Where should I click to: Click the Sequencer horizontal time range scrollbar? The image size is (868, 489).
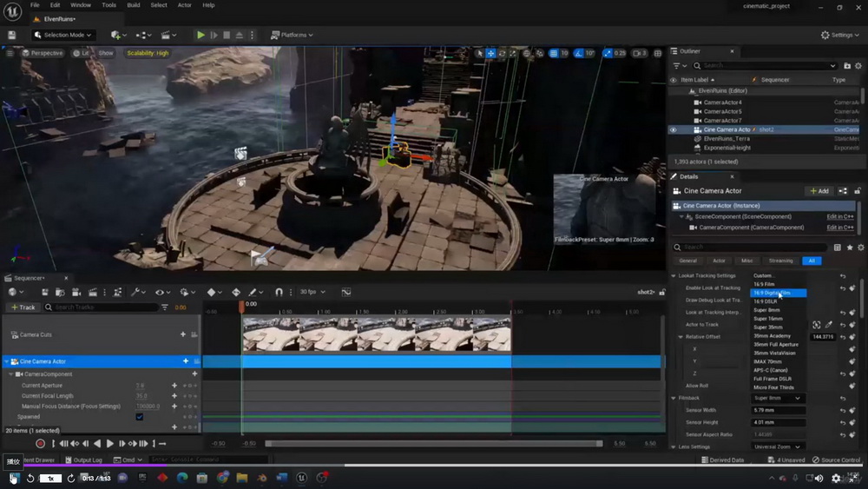433,444
